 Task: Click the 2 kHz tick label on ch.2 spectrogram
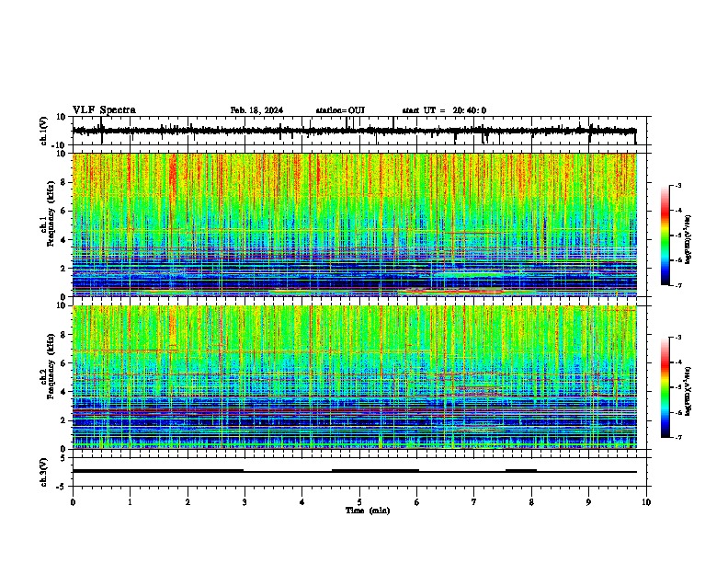(x=63, y=420)
